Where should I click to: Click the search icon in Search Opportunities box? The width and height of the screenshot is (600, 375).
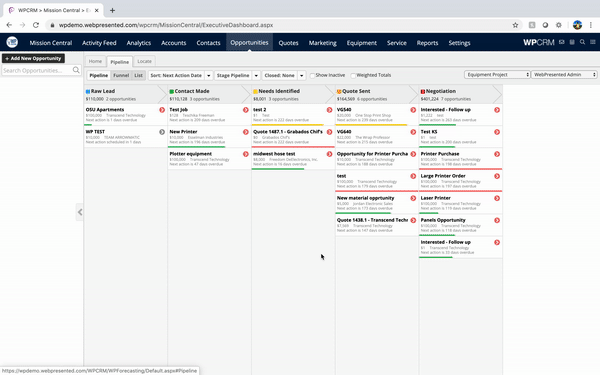76,70
